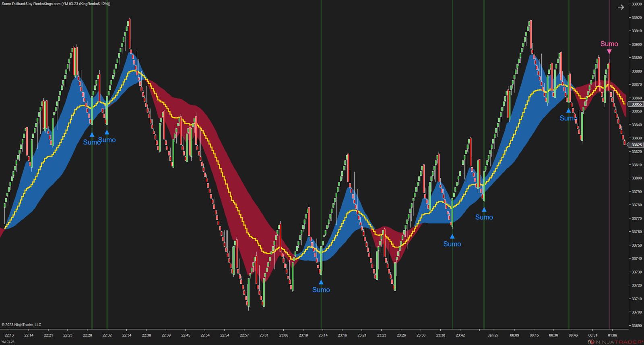Click the right arrow icon in top corner
Image resolution: width=644 pixels, height=345 pixels.
[621, 7]
